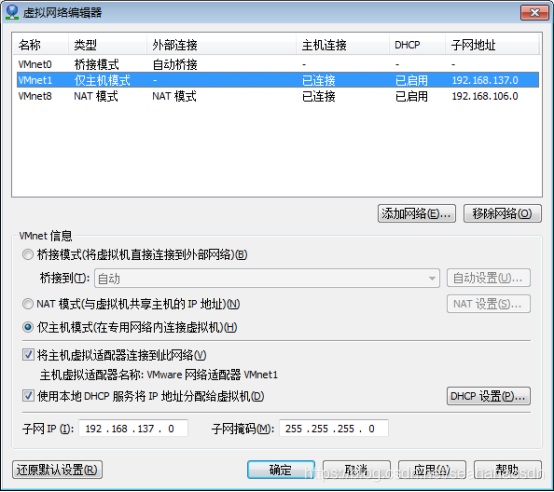Click 已连接 cell in VMnet8 row

click(x=319, y=96)
